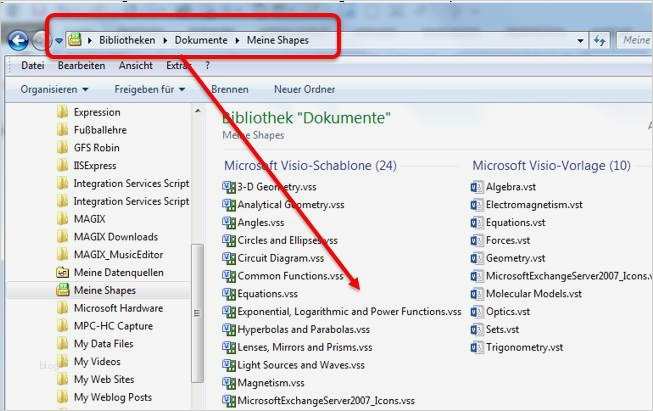
Task: Click the Equations.vst template icon
Action: click(x=477, y=223)
